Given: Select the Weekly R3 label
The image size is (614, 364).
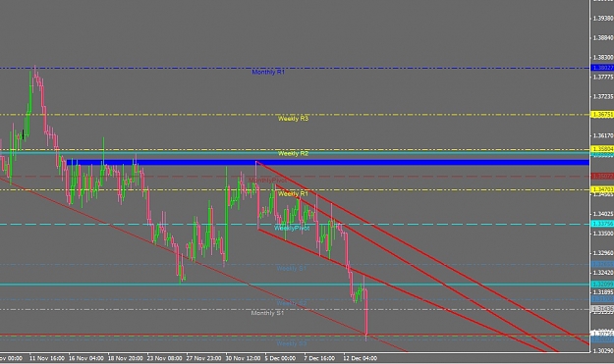Looking at the screenshot, I should tap(294, 119).
